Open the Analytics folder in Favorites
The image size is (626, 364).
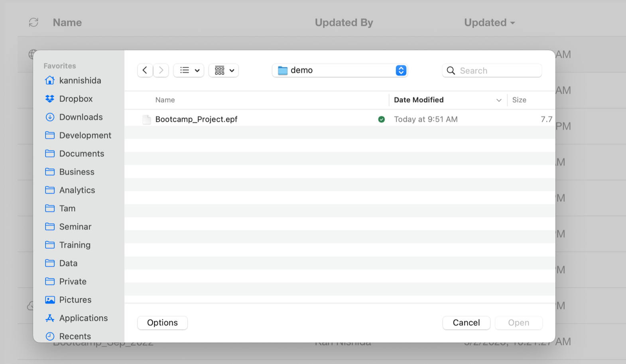pyautogui.click(x=77, y=190)
